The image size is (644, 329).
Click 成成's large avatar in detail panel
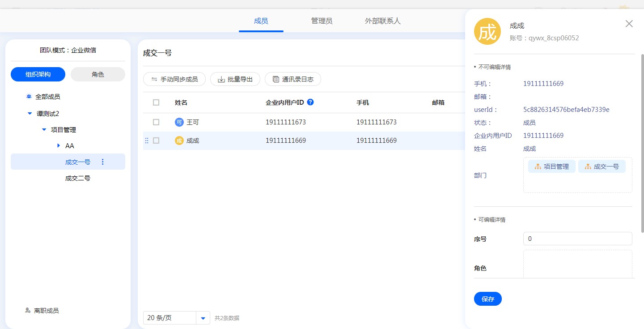[x=487, y=32]
